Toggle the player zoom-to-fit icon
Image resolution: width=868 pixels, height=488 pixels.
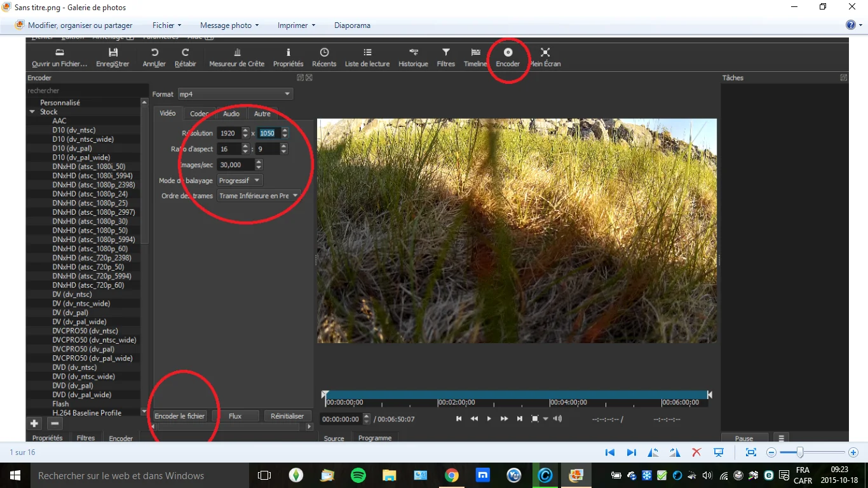pyautogui.click(x=535, y=419)
